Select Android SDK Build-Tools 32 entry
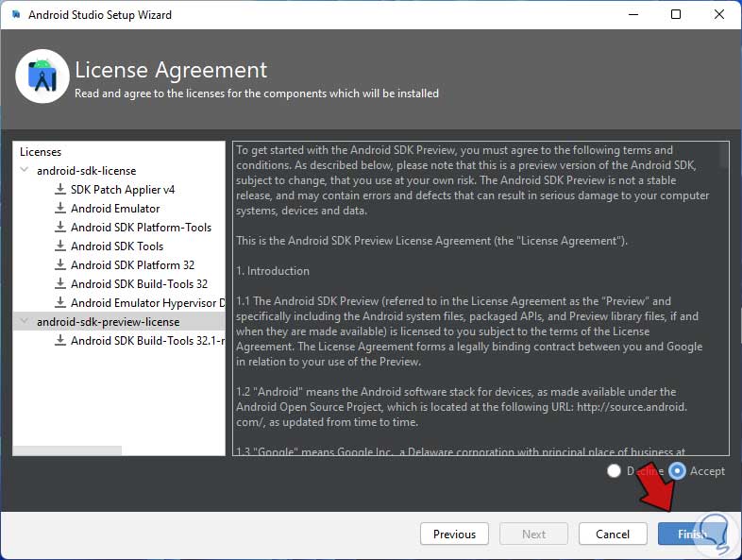The height and width of the screenshot is (560, 742). point(140,284)
